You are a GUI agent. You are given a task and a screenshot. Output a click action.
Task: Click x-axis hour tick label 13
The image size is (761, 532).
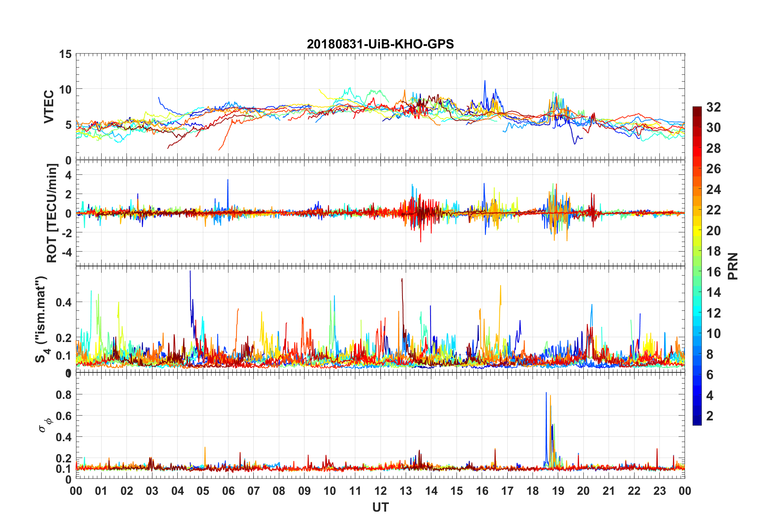point(406,491)
